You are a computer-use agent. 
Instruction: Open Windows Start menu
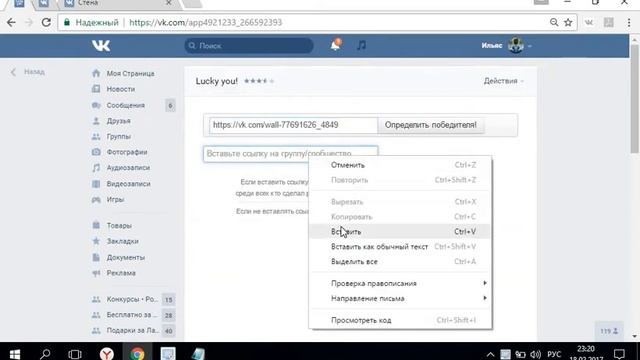(x=15, y=354)
